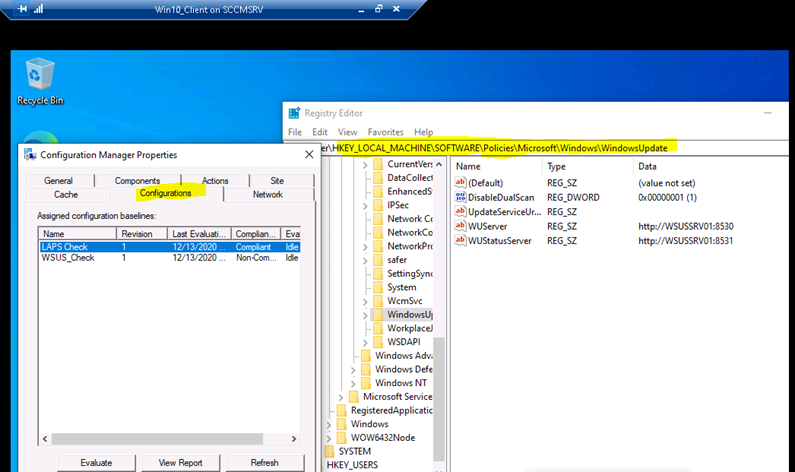Open the Recycle Bin desktop icon

click(x=40, y=81)
